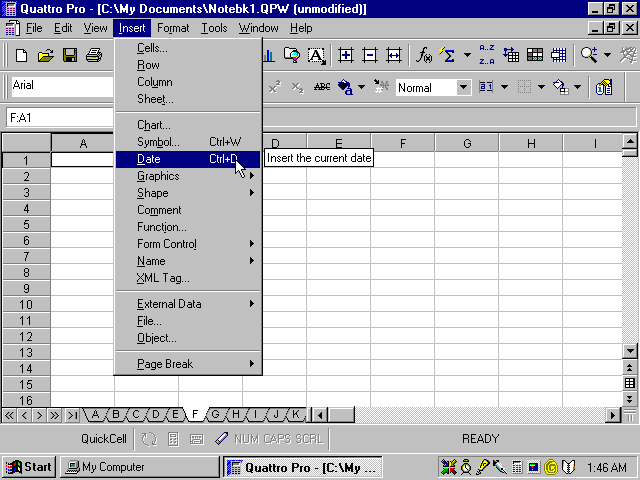640x480 pixels.
Task: Click the SpeedFormat table icon
Action: (x=535, y=55)
